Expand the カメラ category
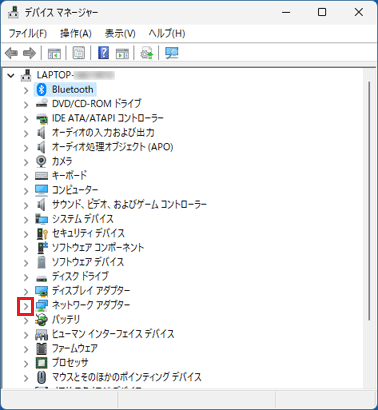Viewport: 378px width, 410px height. coord(26,162)
